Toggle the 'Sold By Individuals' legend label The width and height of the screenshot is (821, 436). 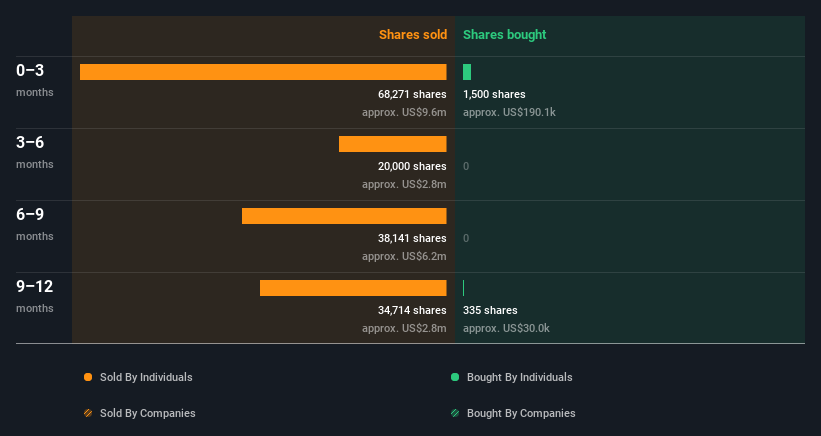pos(146,377)
